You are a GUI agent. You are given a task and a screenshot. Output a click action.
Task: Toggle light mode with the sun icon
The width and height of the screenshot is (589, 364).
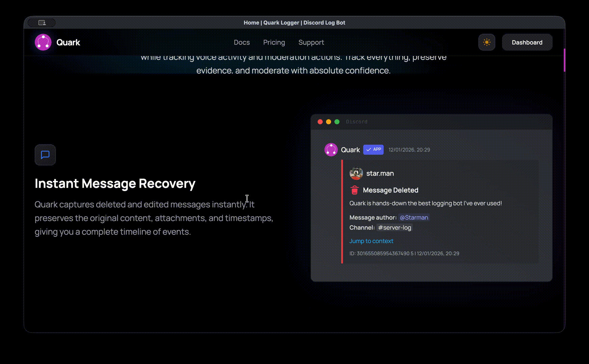coord(487,42)
